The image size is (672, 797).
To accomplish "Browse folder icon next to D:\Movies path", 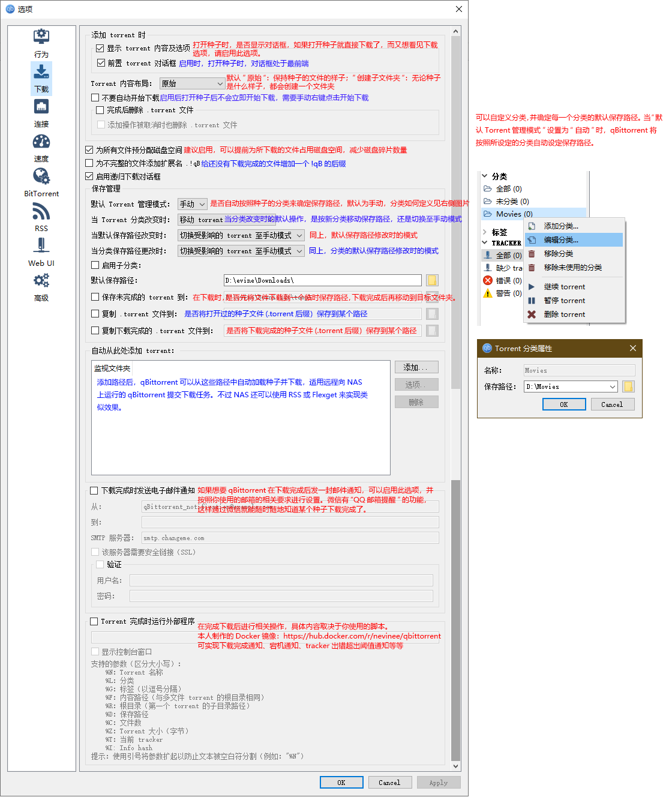I will [628, 386].
